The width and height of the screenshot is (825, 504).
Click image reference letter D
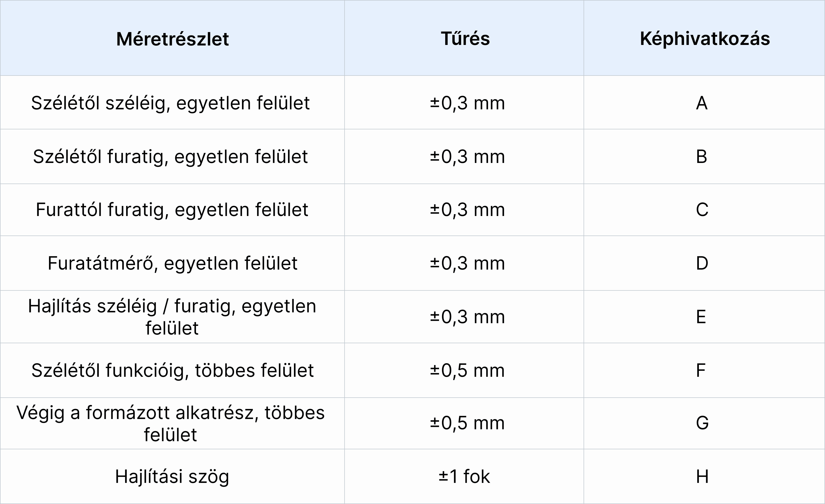click(x=702, y=263)
